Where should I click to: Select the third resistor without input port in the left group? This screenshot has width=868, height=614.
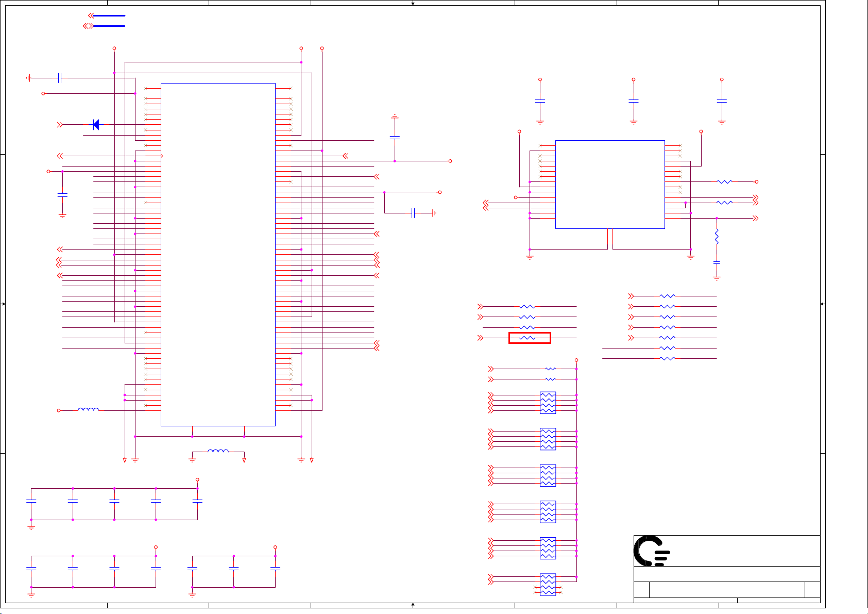pyautogui.click(x=527, y=327)
